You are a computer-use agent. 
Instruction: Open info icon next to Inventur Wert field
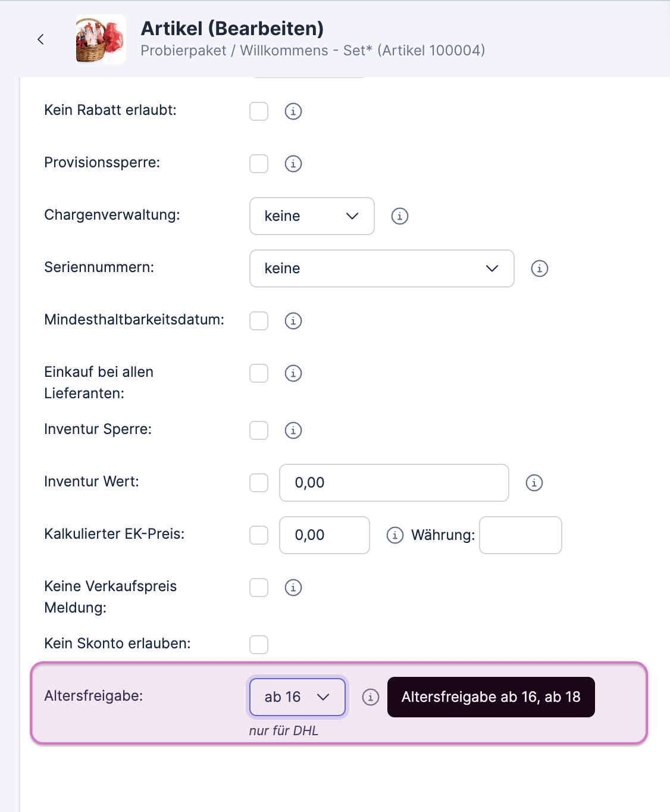pyautogui.click(x=534, y=483)
